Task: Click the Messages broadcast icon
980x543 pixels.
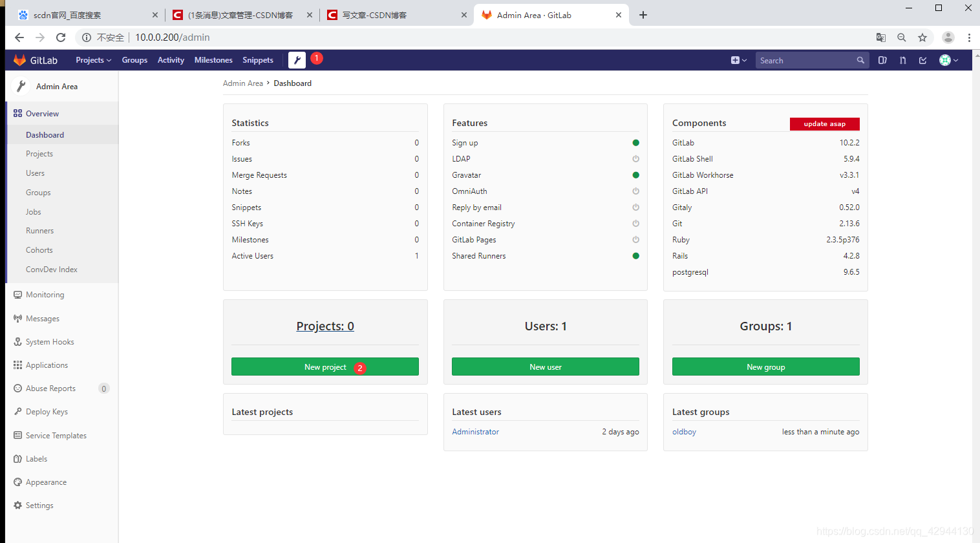Action: 17,319
